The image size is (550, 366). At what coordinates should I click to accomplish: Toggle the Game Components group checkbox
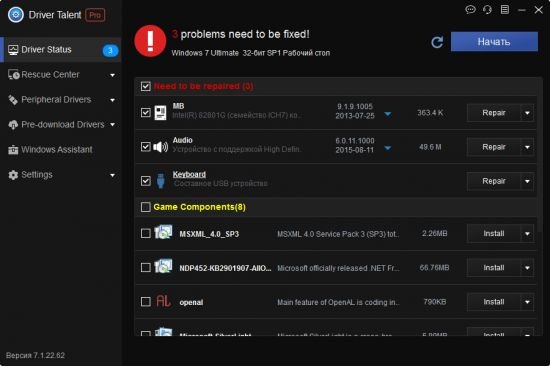pyautogui.click(x=146, y=207)
